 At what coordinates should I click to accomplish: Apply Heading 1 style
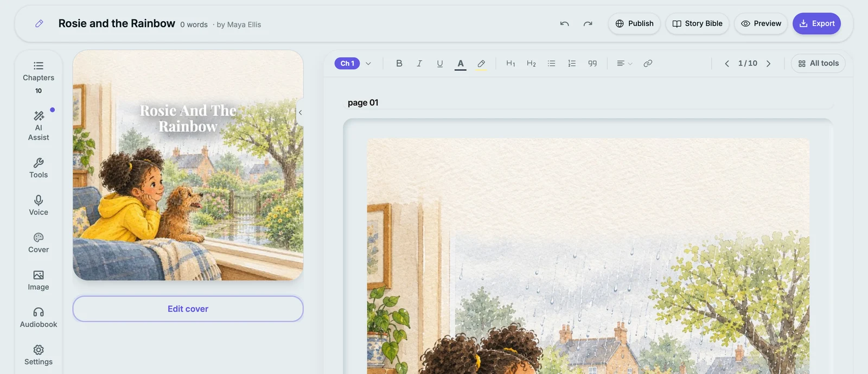point(510,64)
